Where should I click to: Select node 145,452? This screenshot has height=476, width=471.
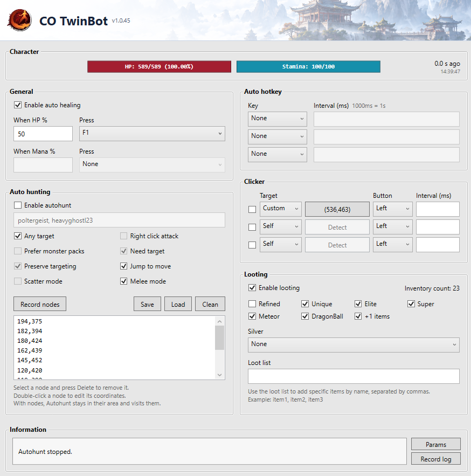pyautogui.click(x=30, y=360)
